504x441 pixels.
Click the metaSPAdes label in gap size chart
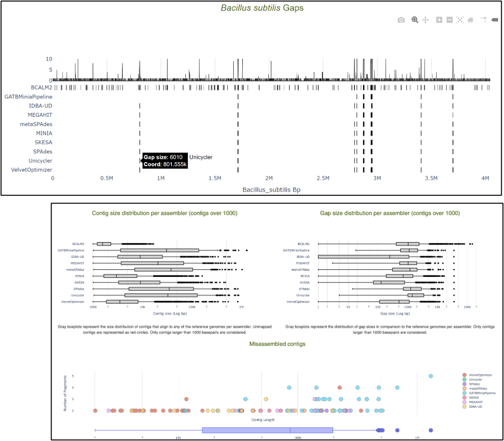(x=300, y=270)
